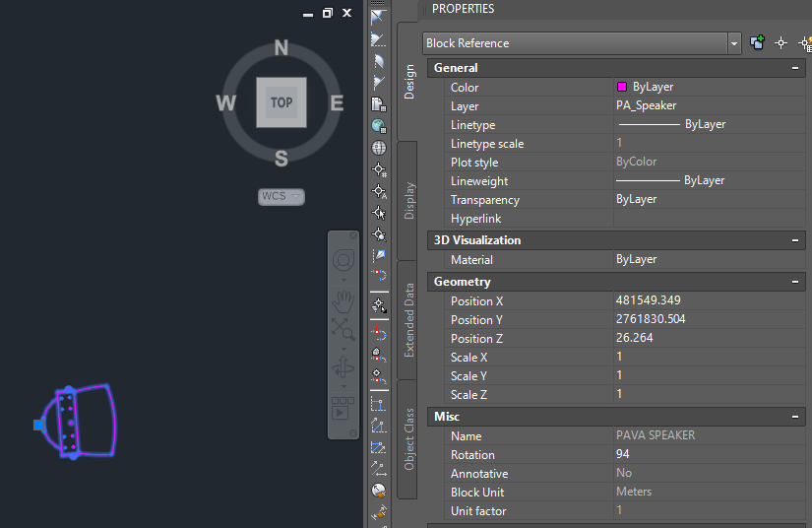Switch to the Display side tab
812x528 pixels.
408,201
